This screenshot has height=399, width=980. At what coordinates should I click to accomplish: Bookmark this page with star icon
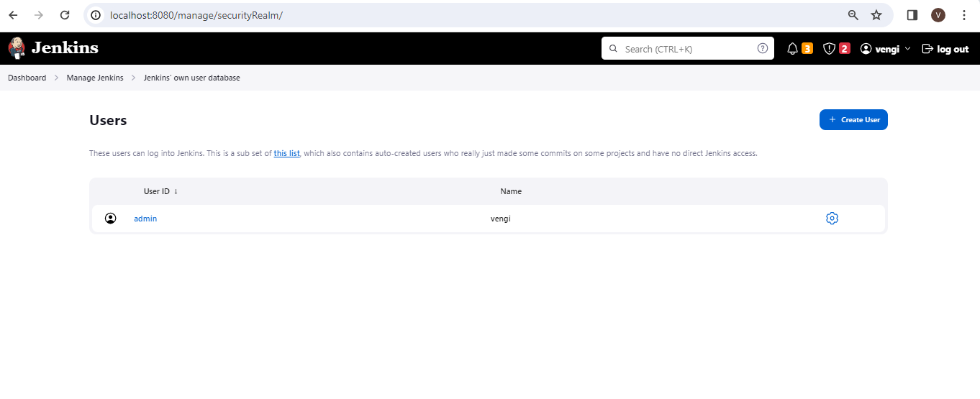pos(876,15)
